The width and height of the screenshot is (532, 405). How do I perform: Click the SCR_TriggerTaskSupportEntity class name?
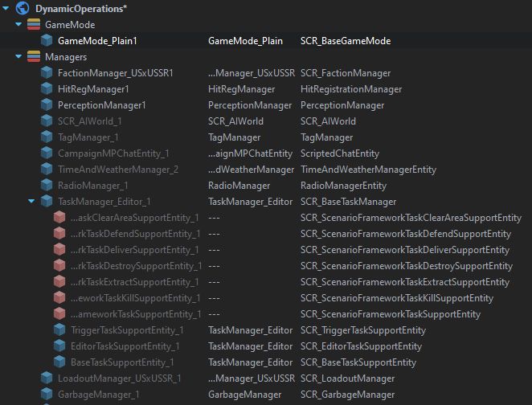[363, 330]
